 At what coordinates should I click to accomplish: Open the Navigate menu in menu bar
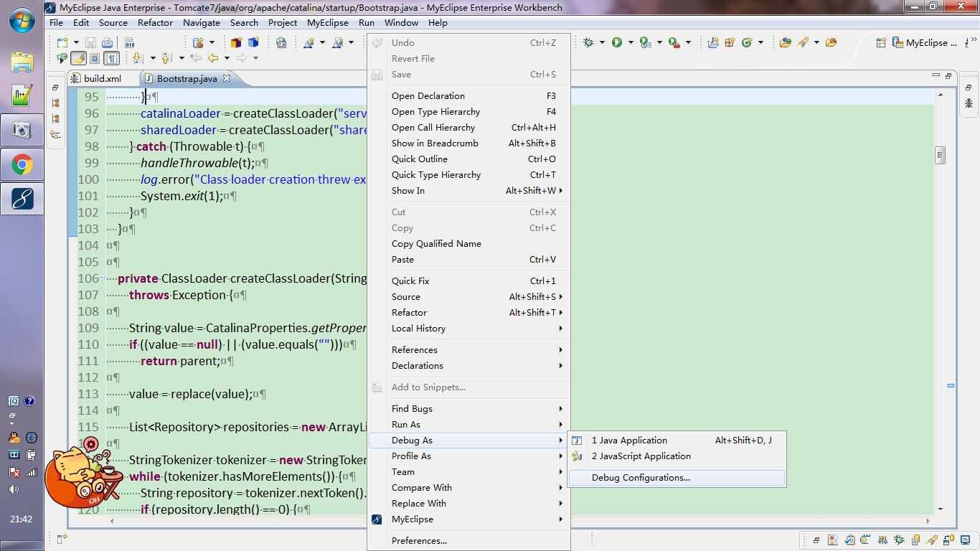(202, 22)
